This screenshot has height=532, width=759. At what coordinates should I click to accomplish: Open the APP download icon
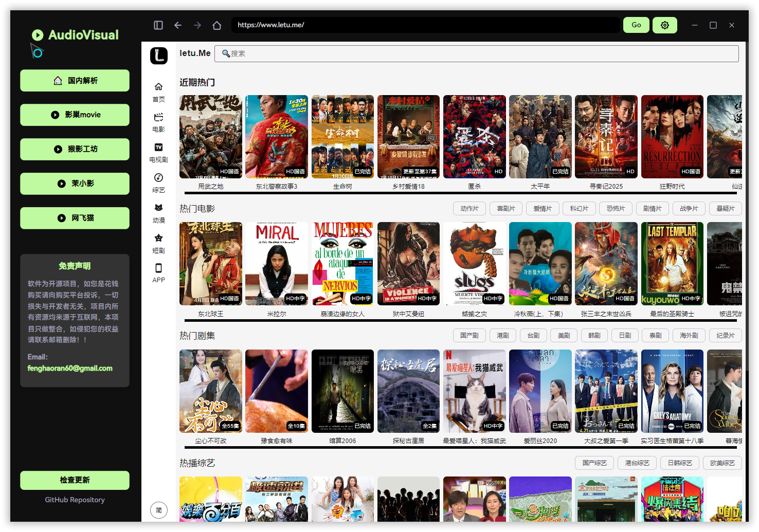coord(158,272)
